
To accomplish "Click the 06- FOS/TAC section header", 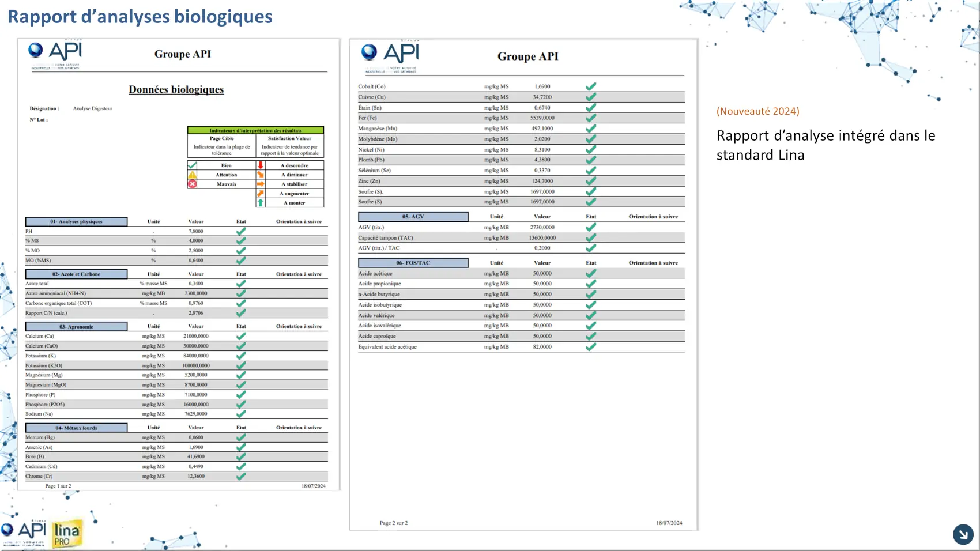I will coord(413,263).
